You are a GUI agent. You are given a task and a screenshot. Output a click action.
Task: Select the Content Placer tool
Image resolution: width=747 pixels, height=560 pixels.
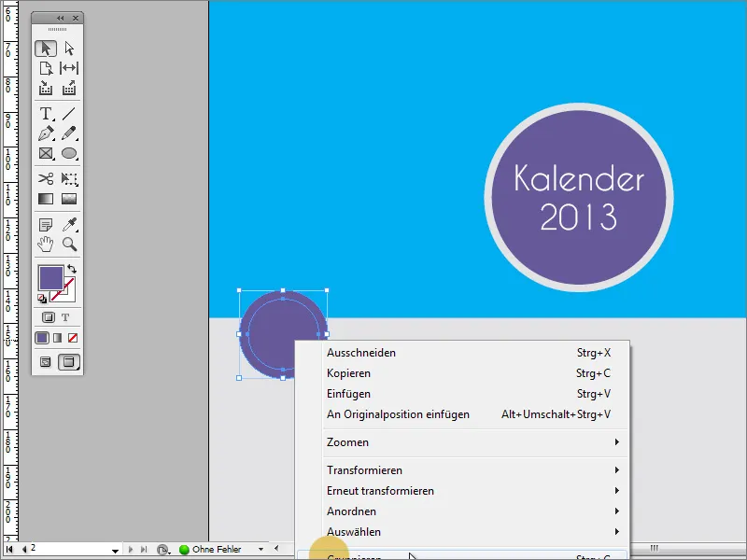[69, 88]
